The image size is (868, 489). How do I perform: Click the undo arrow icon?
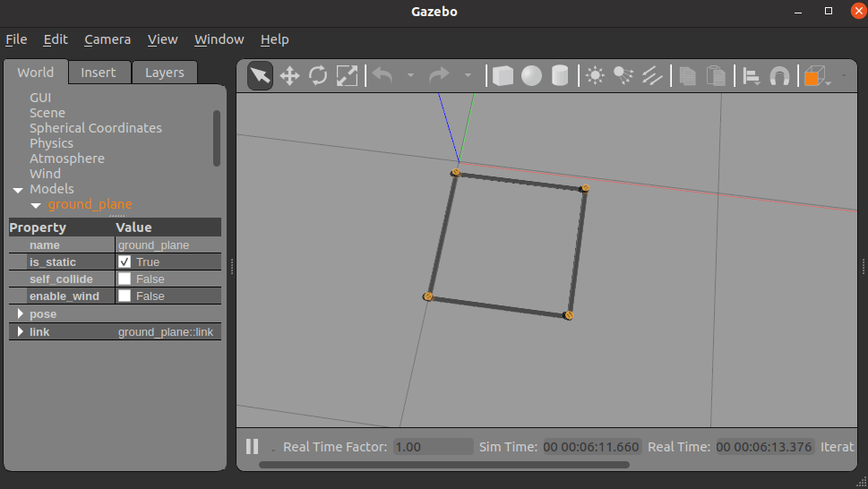click(382, 75)
